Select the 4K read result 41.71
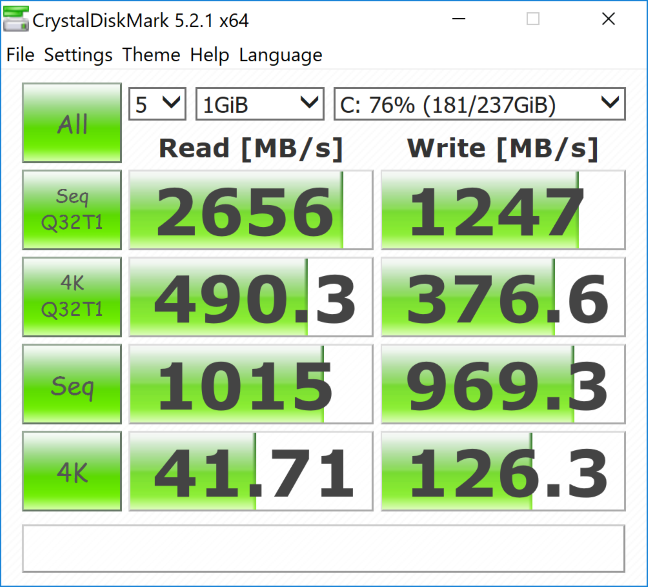The width and height of the screenshot is (648, 587). point(251,471)
